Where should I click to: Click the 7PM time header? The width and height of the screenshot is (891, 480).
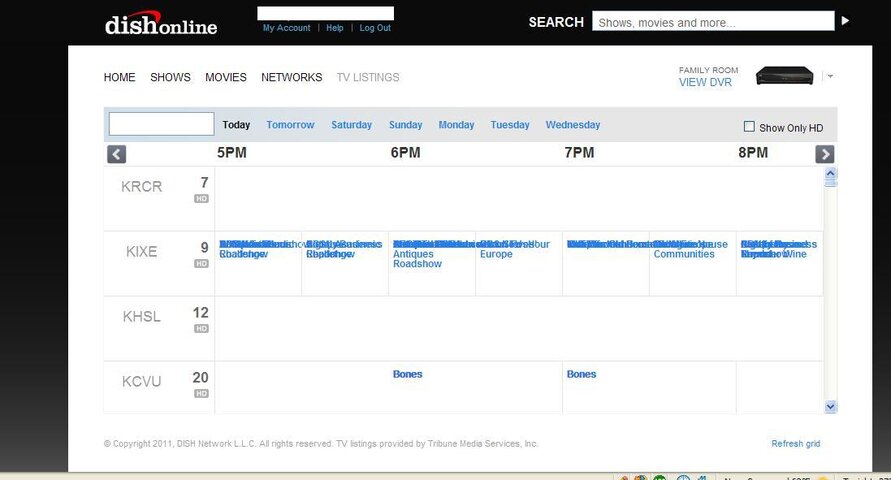click(579, 153)
